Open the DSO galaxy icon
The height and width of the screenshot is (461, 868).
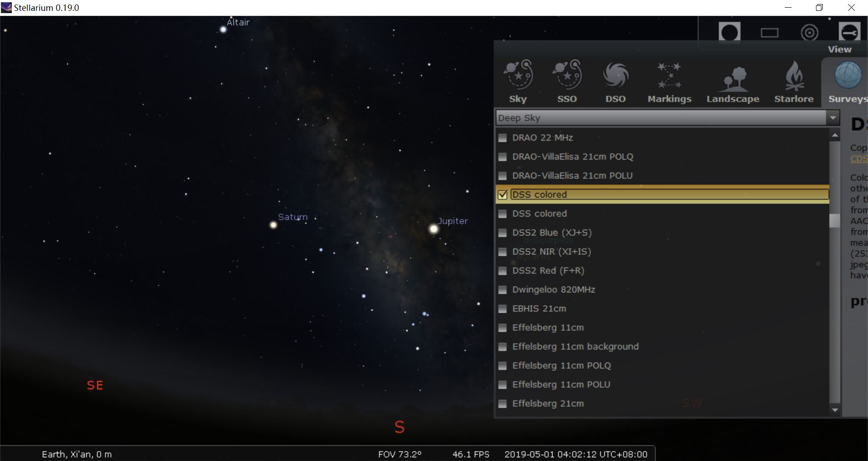point(616,77)
